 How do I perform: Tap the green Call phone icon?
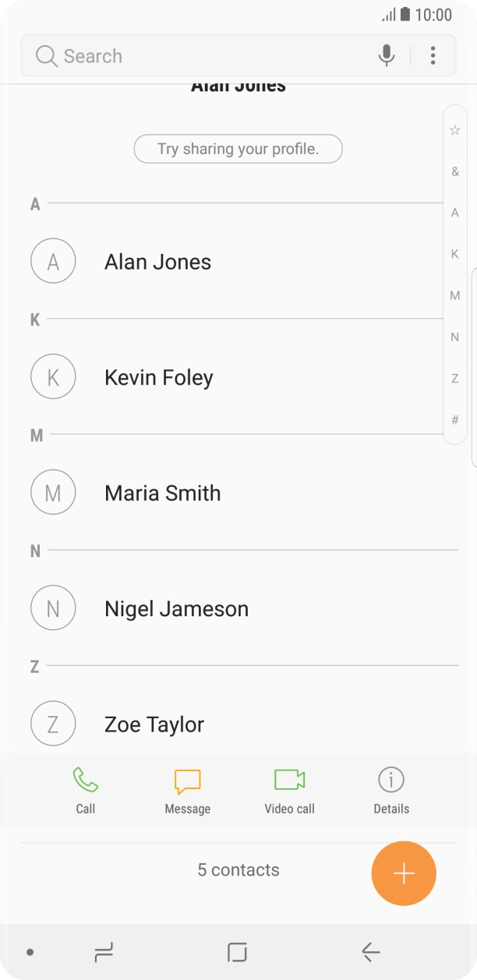tap(86, 780)
